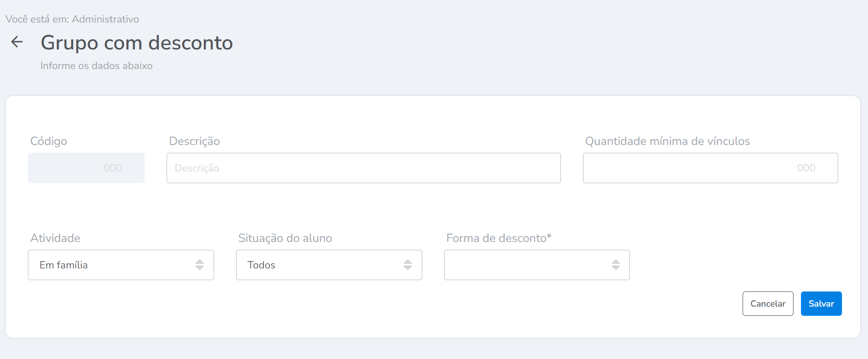Click the 'Código' field label
The width and height of the screenshot is (868, 359).
pos(48,141)
